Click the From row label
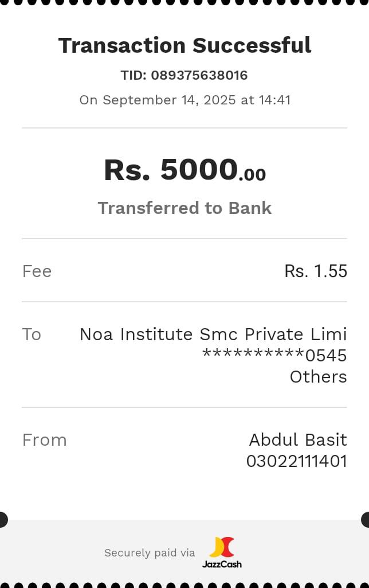369x588 pixels. coord(44,440)
